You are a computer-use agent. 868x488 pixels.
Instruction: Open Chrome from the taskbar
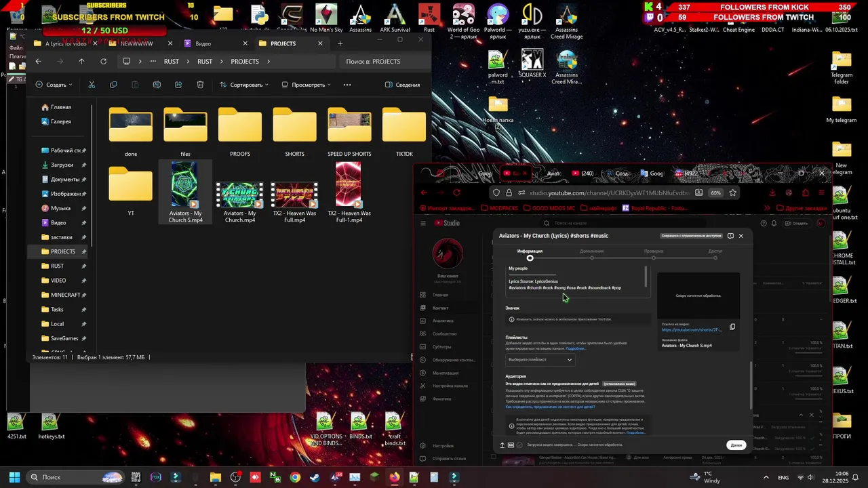coord(295,477)
